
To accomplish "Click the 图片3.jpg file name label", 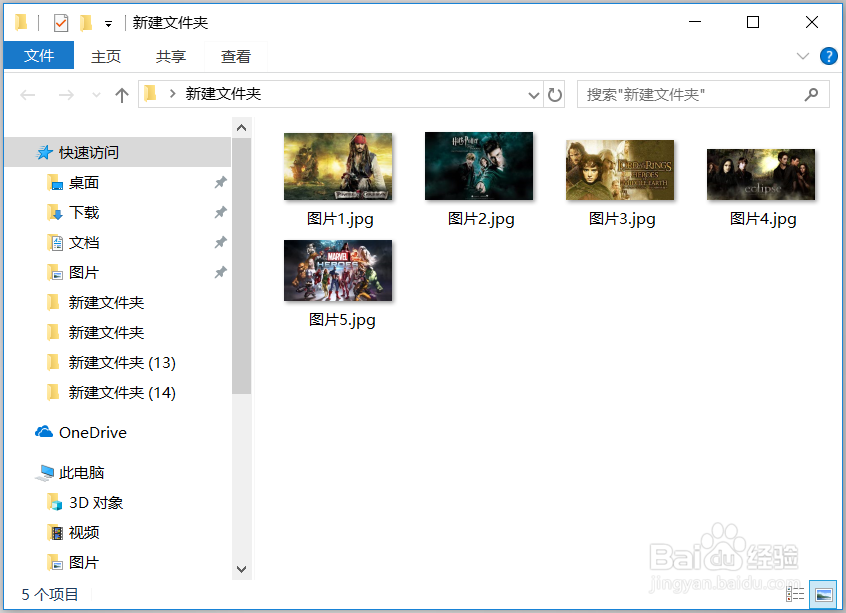I will 622,219.
